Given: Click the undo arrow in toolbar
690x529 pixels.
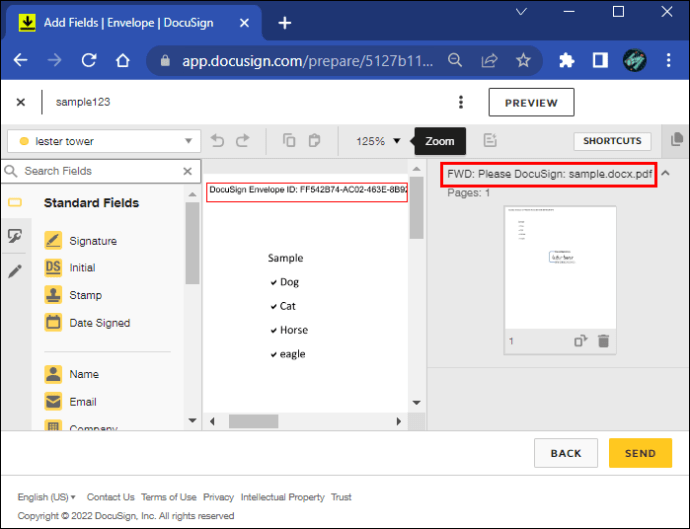Looking at the screenshot, I should pos(217,141).
